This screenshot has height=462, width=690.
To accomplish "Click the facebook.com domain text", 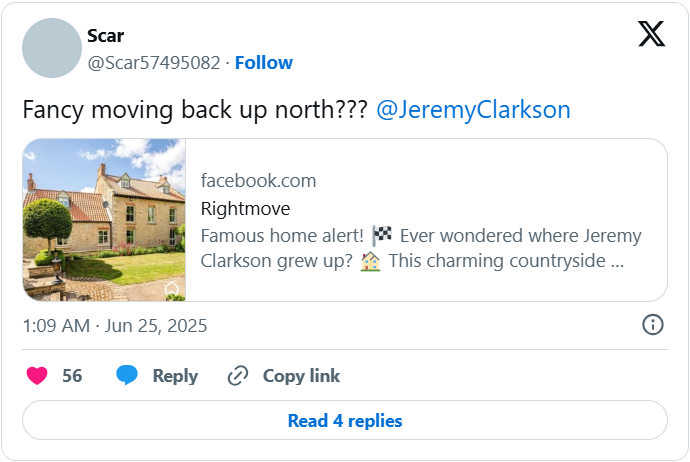I will (x=258, y=181).
